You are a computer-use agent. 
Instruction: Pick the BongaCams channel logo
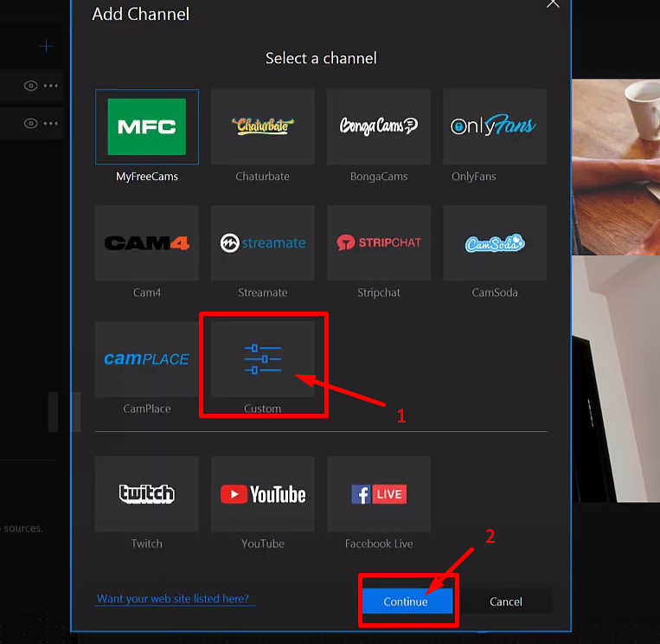coord(379,126)
